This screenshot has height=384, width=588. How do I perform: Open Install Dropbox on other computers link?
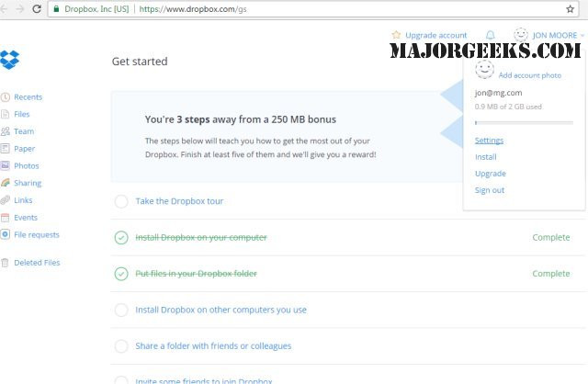click(220, 311)
